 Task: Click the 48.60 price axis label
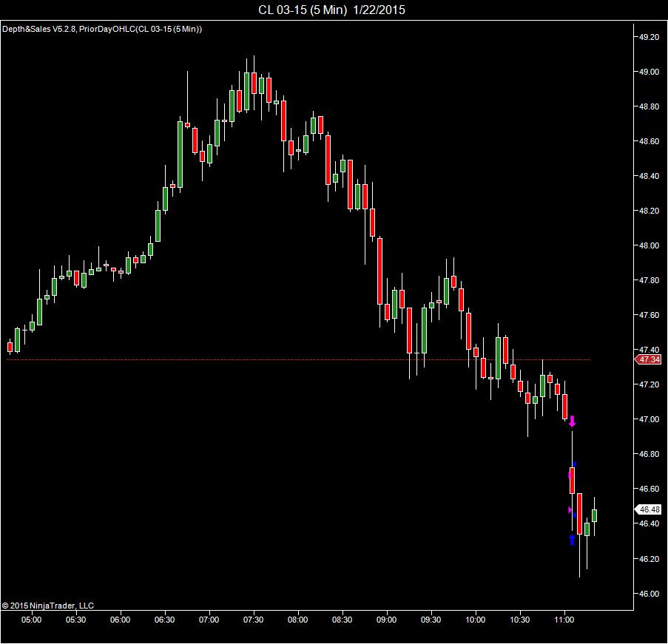[x=649, y=141]
